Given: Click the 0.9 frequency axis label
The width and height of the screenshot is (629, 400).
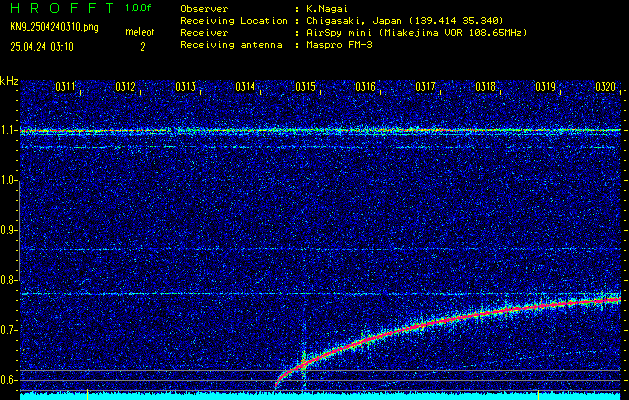Looking at the screenshot, I should point(7,230).
